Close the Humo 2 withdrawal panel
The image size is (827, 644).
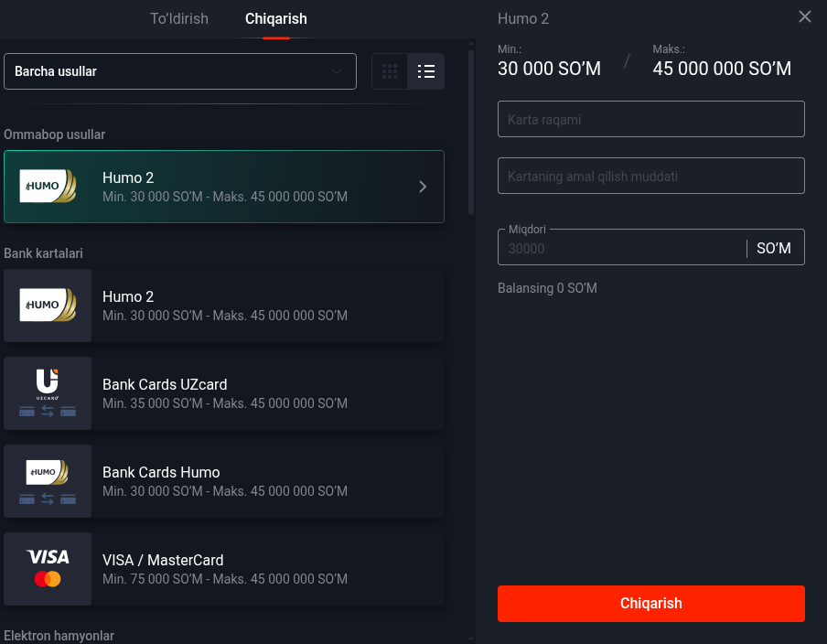[804, 16]
